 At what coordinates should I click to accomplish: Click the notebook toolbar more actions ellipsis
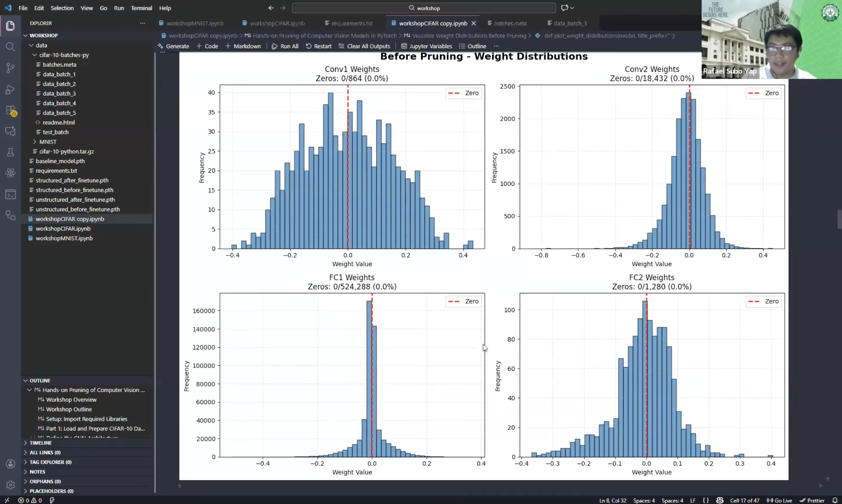496,46
